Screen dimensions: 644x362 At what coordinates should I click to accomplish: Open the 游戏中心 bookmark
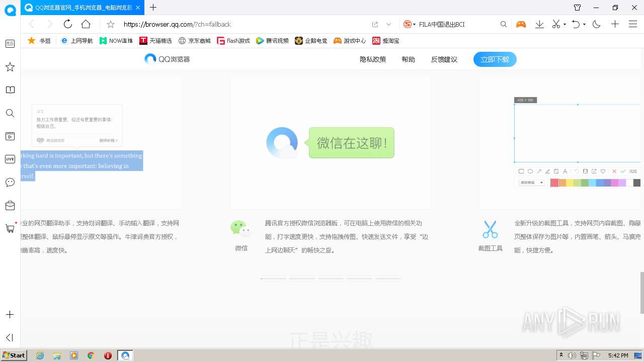point(350,41)
